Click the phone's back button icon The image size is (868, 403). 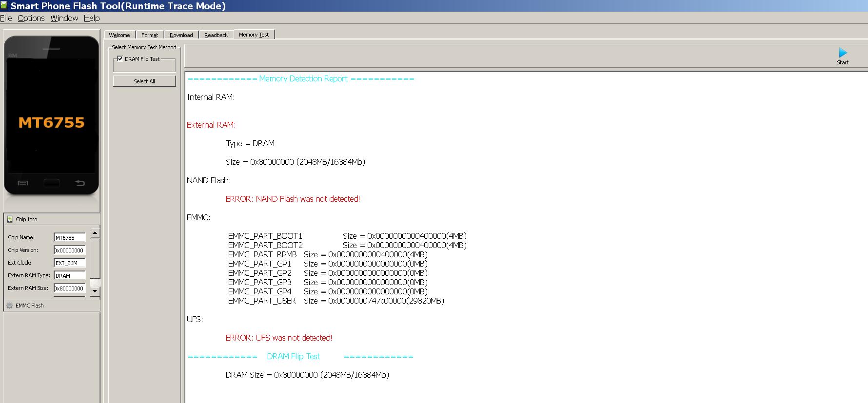(80, 183)
